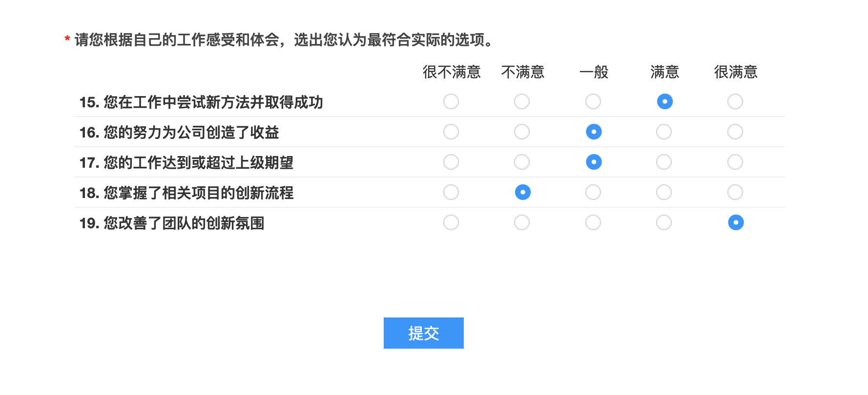Click the blue 提交 submit button
The height and width of the screenshot is (395, 868).
(424, 333)
